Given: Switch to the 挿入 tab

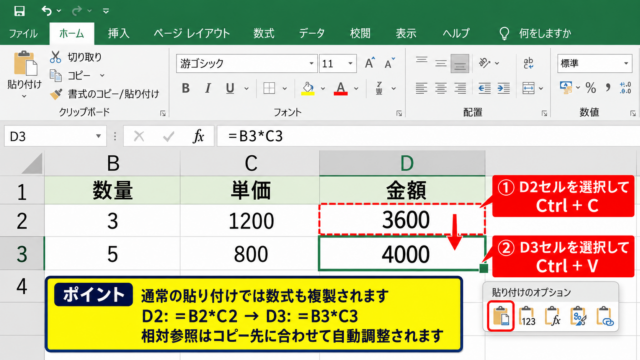Looking at the screenshot, I should click(x=118, y=33).
